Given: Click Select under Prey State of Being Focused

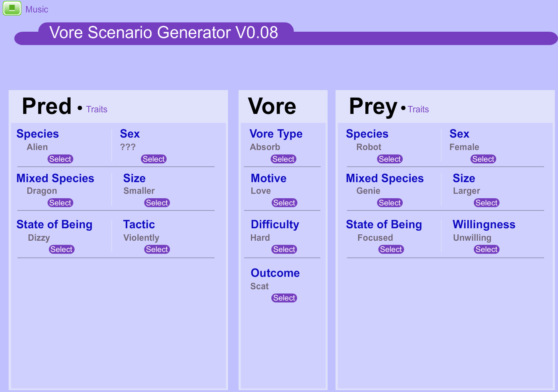Looking at the screenshot, I should click(391, 249).
